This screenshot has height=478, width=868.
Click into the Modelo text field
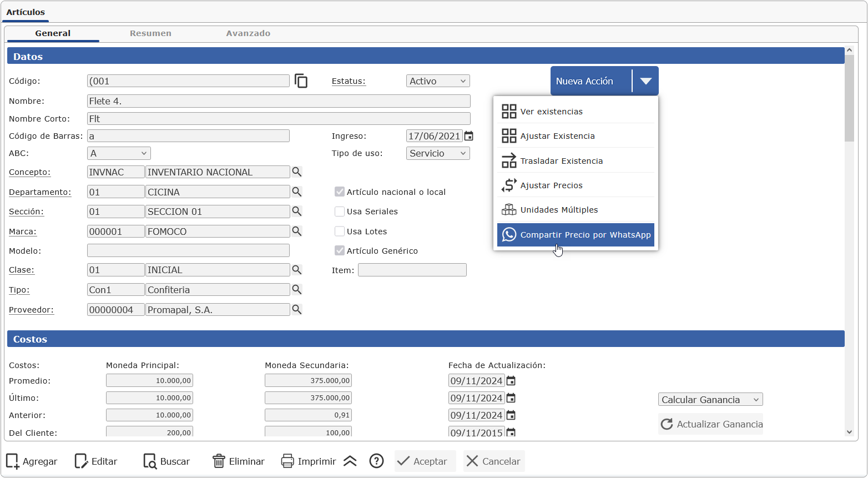[x=188, y=251]
